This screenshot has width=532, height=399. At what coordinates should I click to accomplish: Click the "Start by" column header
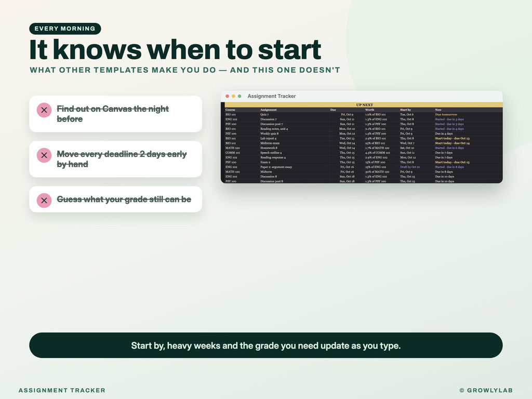coord(405,110)
